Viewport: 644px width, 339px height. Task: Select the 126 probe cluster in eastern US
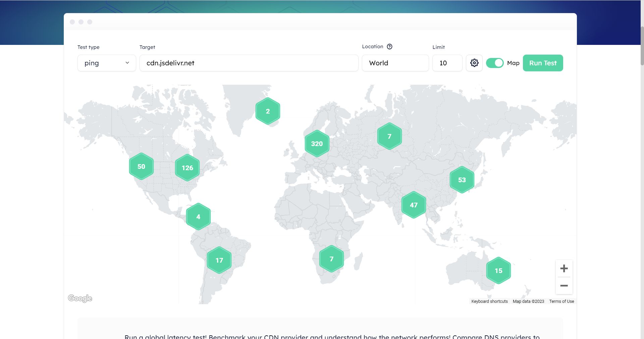(x=187, y=167)
